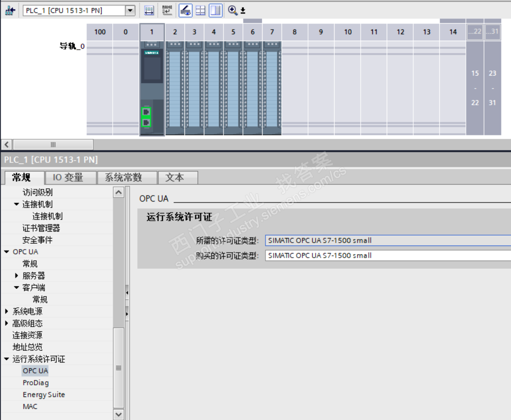Select MAC in the license tree

tap(30, 406)
